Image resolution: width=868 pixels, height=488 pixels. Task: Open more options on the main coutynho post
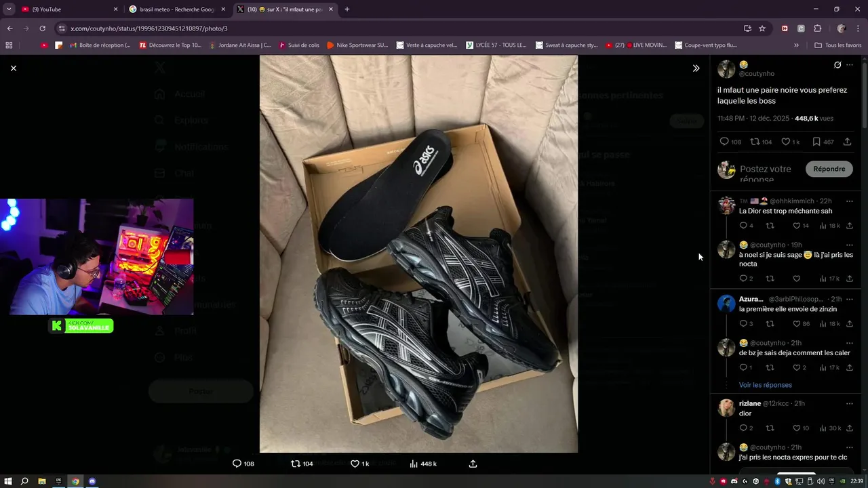pyautogui.click(x=850, y=65)
